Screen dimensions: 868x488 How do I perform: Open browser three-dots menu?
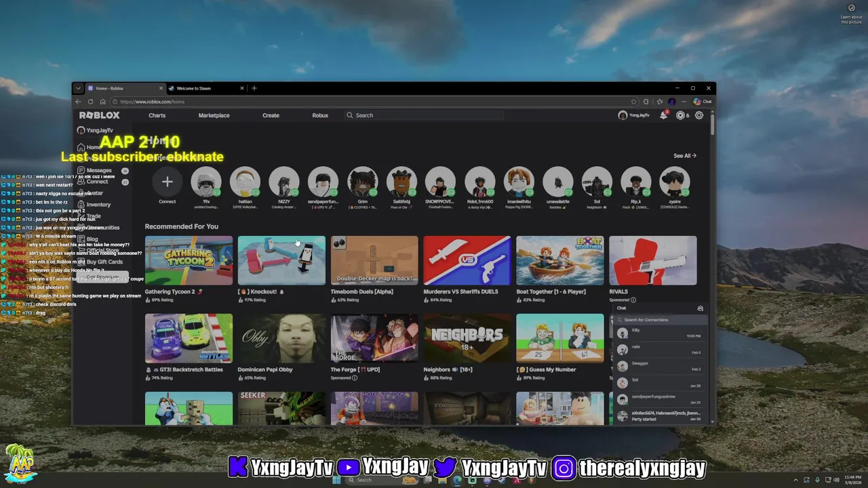click(x=684, y=102)
